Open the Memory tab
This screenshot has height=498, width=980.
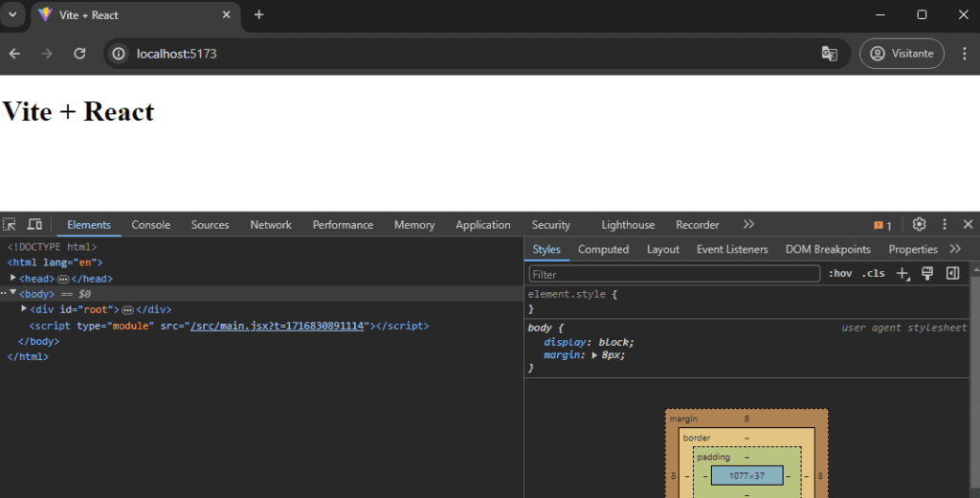click(x=414, y=225)
